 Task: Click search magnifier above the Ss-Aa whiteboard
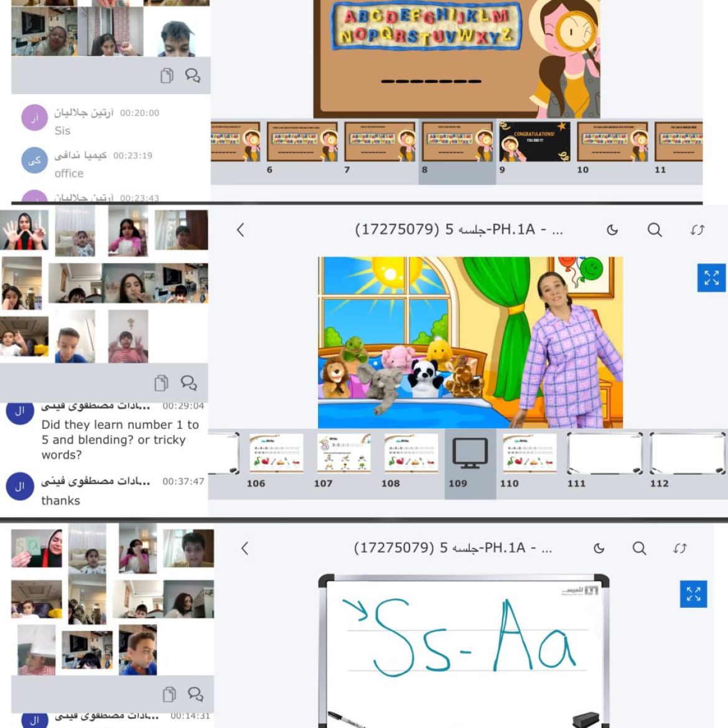(x=639, y=548)
